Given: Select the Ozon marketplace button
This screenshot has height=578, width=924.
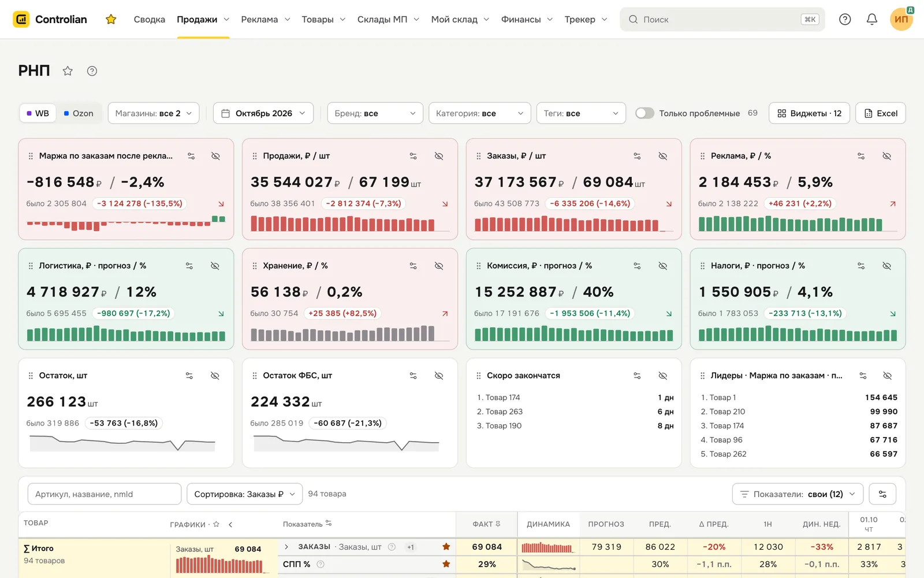Looking at the screenshot, I should point(79,113).
